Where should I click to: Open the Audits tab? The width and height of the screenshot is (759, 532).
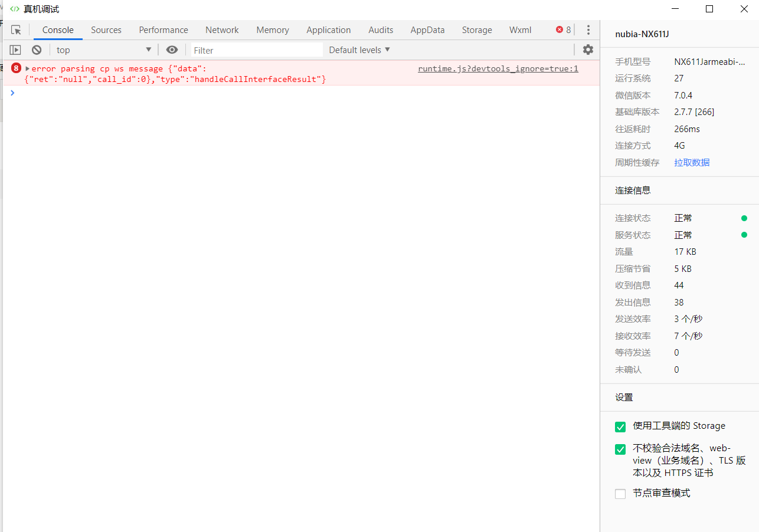(x=381, y=30)
